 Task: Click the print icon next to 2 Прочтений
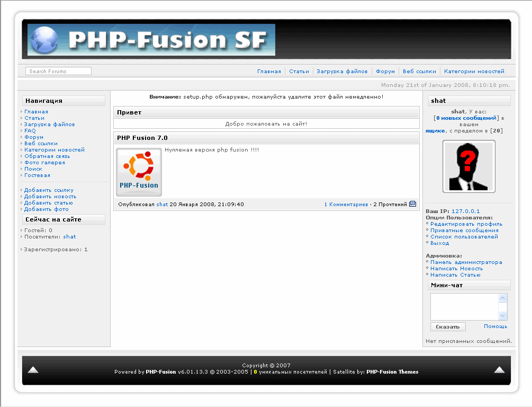[412, 204]
